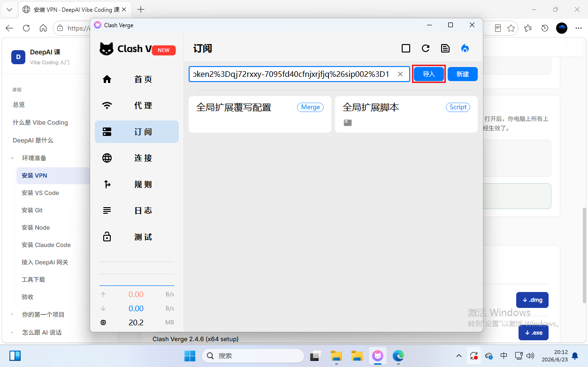The width and height of the screenshot is (588, 367).
Task: Click the Merge tag
Action: tap(310, 107)
